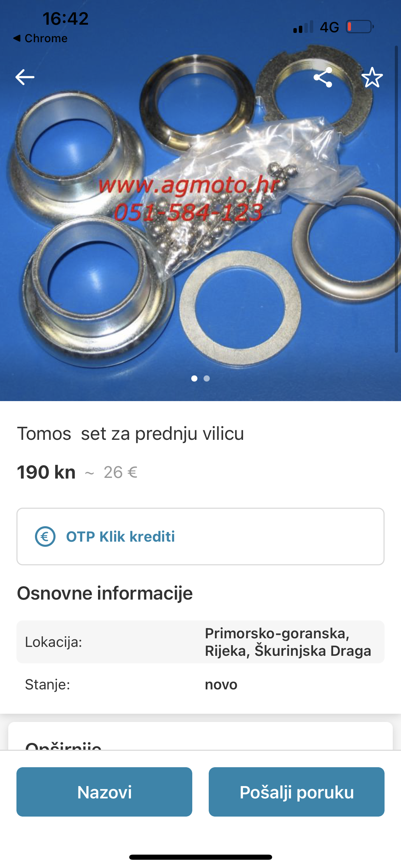Tap the 16:42 clock in status bar
Screen dimensions: 401x868
click(x=65, y=19)
